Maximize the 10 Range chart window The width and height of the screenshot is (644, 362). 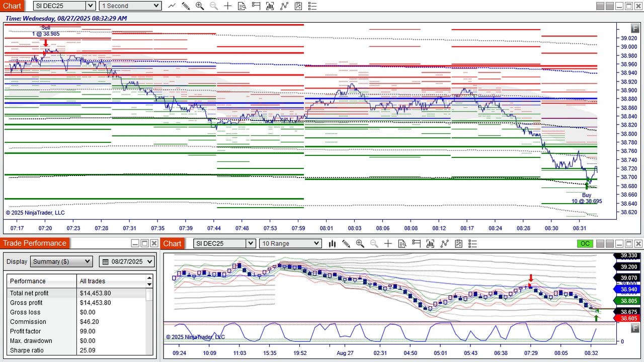tap(628, 243)
